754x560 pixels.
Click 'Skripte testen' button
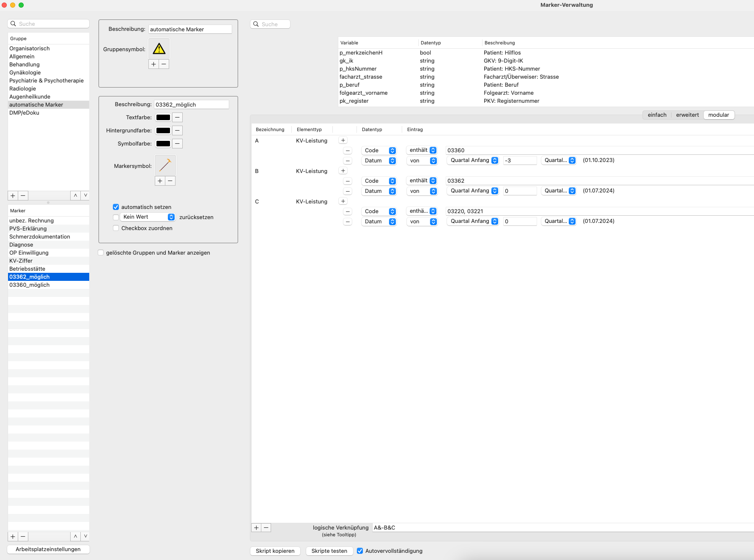tap(329, 551)
